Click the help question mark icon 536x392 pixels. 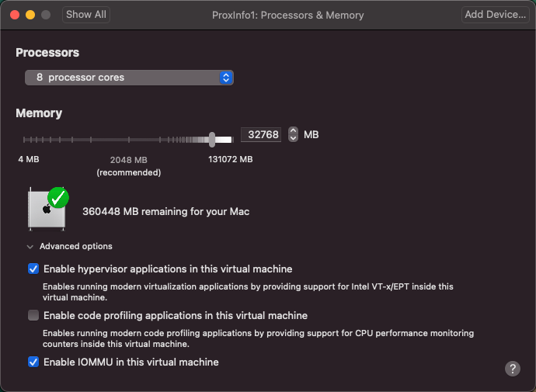tap(513, 369)
